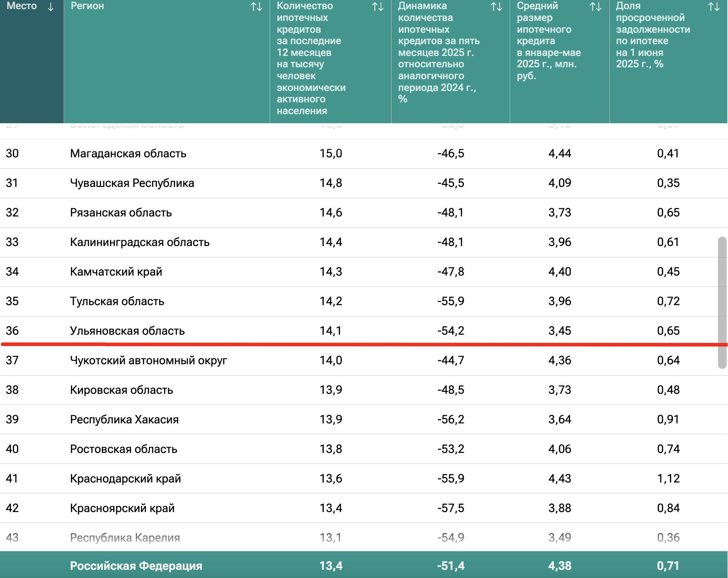Click value 14,0 for Чукотский округ
The height and width of the screenshot is (578, 728).
pyautogui.click(x=331, y=361)
